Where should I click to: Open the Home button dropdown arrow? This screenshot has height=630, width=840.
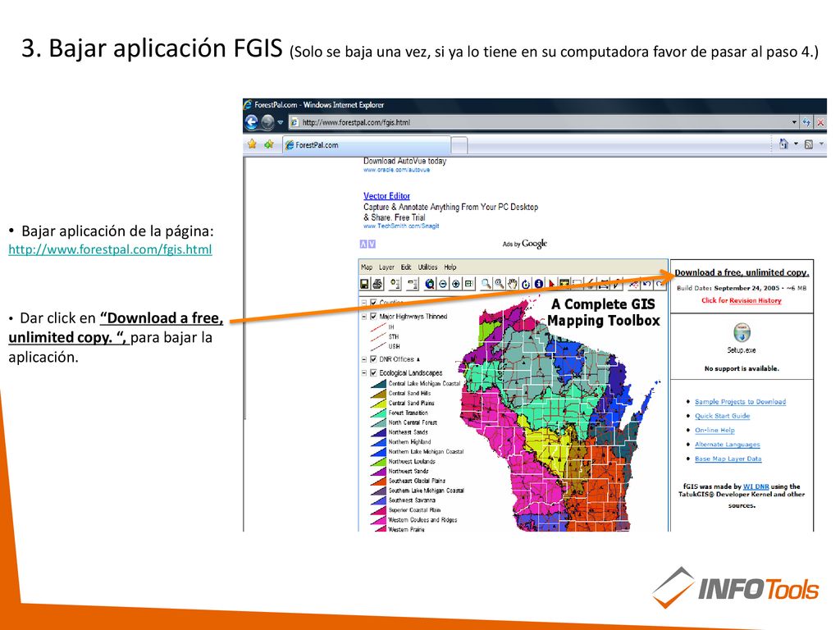[x=796, y=144]
